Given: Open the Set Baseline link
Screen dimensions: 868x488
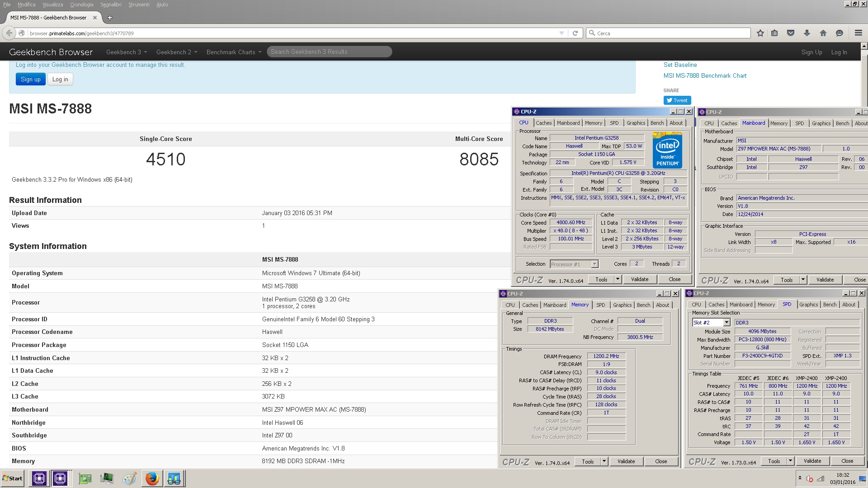Looking at the screenshot, I should (680, 65).
